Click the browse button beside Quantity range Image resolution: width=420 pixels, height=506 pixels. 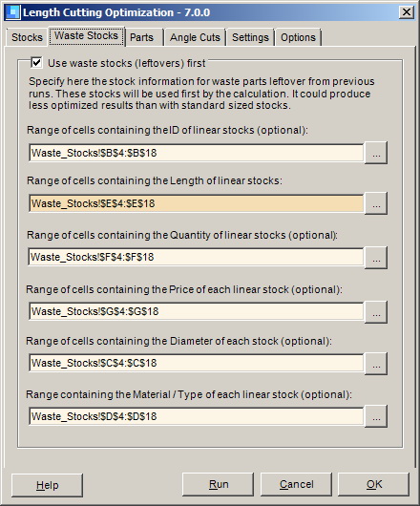tap(376, 258)
